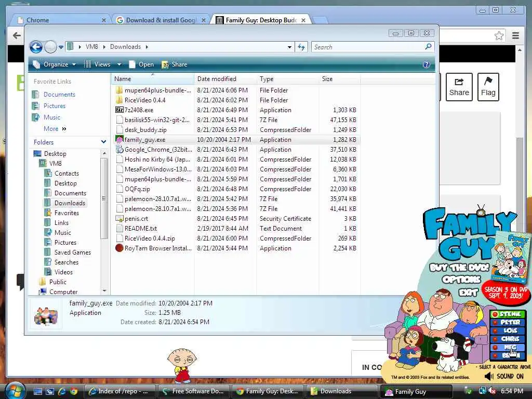Viewport: 532px width, 399px height.
Task: Select RoyTam Browser Installer red icon
Action: (x=119, y=248)
